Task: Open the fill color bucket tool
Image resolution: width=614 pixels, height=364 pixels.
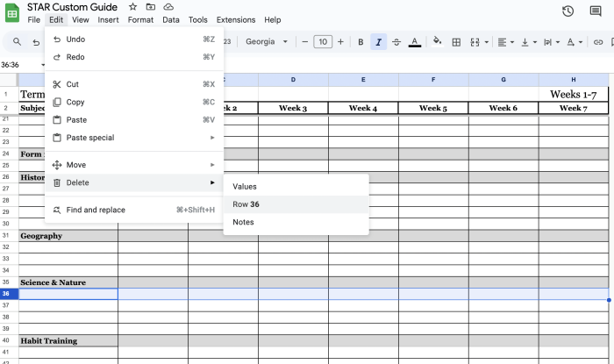Action: click(x=437, y=41)
